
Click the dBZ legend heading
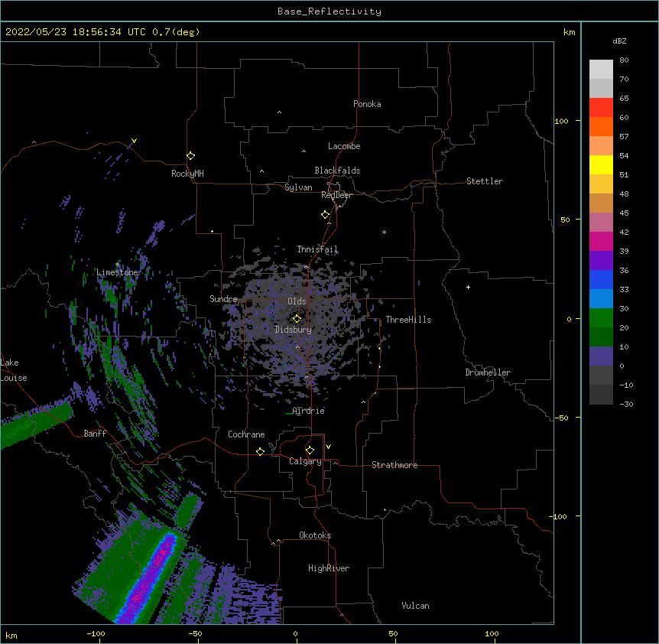point(619,41)
